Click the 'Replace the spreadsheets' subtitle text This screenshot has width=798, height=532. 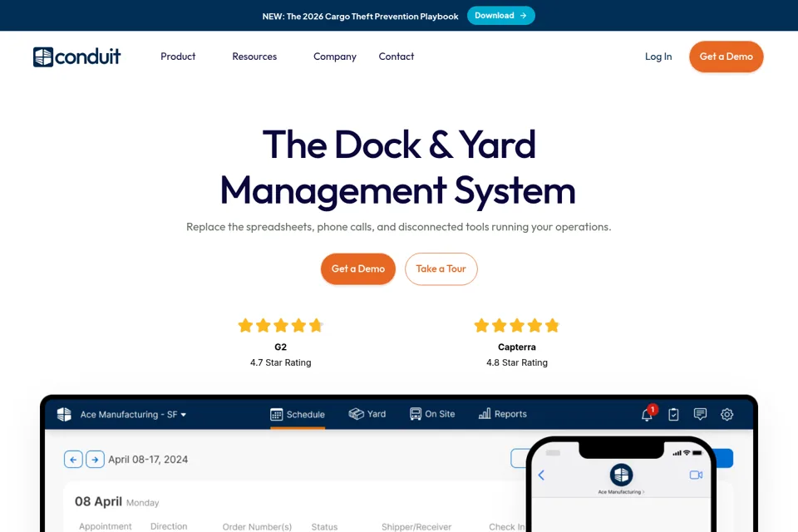point(398,227)
